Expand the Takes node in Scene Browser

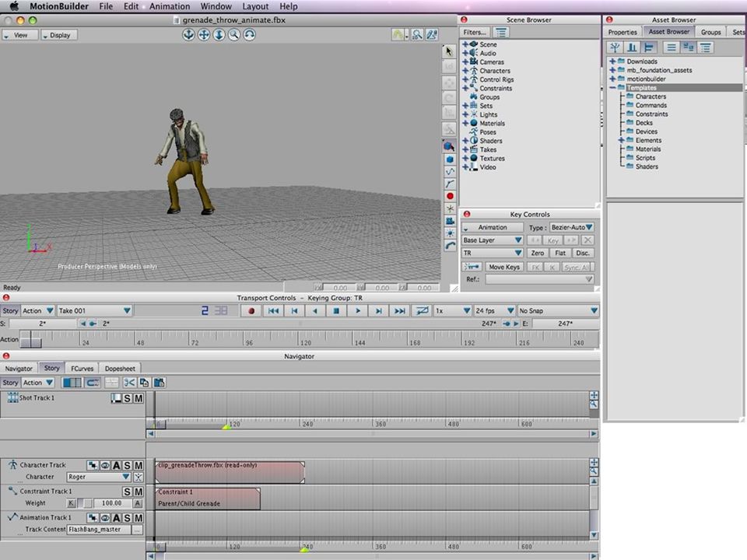click(465, 149)
